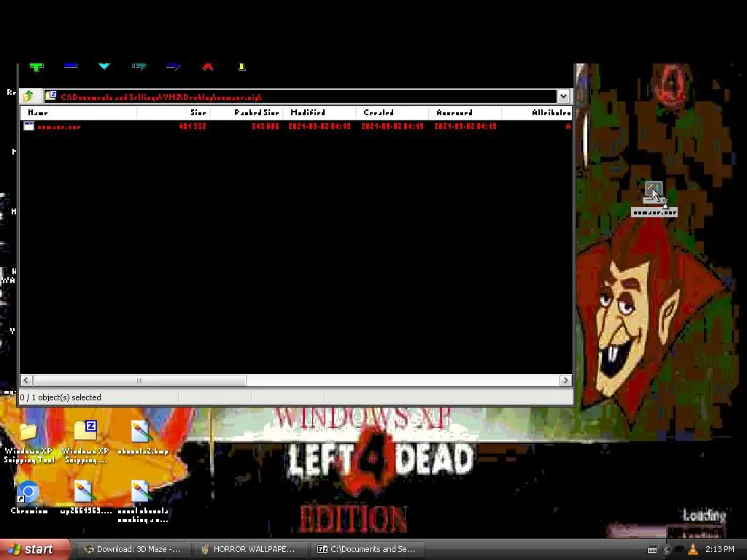The image size is (747, 560).
Task: Click the file's modified date 2021-09-02
Action: pyautogui.click(x=320, y=126)
